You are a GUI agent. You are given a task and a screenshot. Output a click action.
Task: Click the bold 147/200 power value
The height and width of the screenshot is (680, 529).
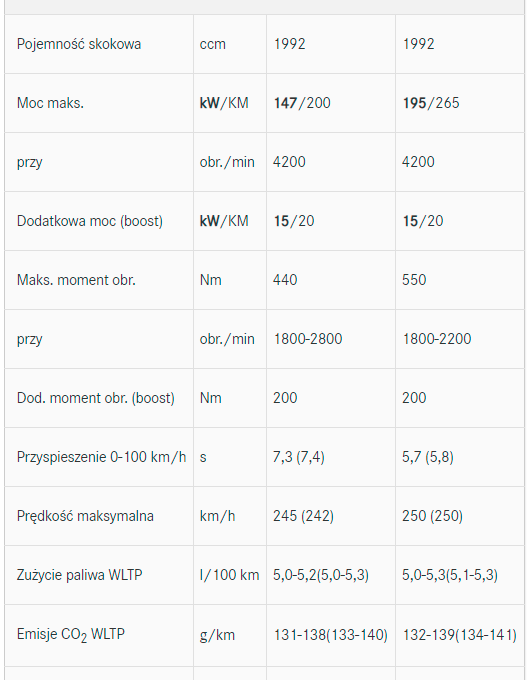click(302, 103)
